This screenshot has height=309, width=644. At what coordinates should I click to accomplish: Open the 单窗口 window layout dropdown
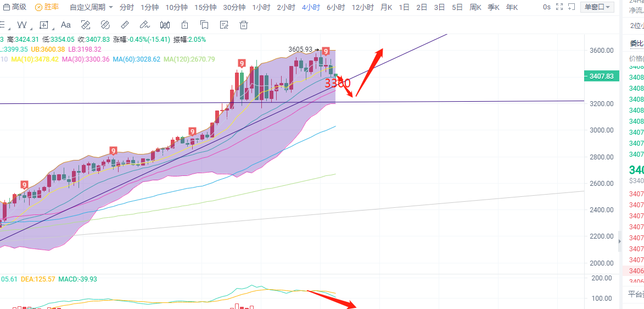pyautogui.click(x=597, y=7)
